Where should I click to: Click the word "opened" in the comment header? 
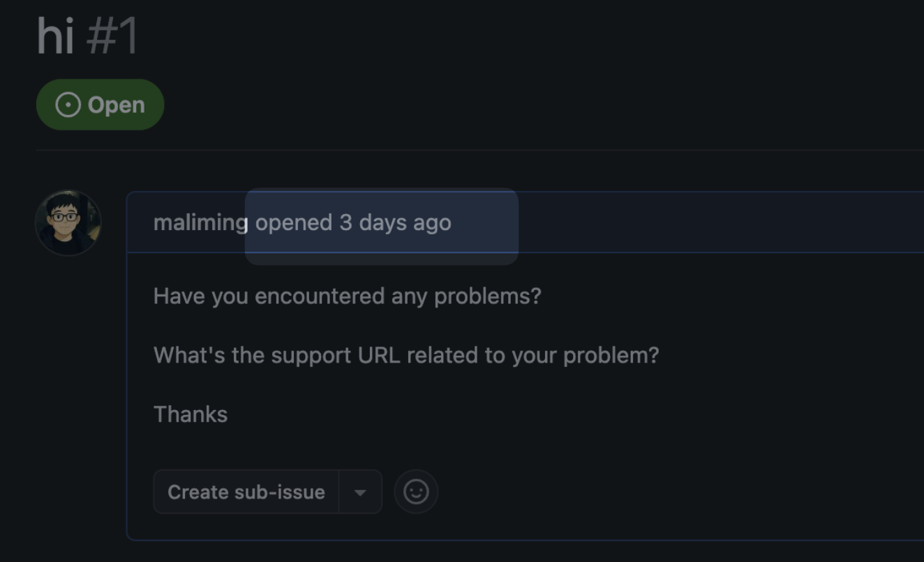click(294, 222)
